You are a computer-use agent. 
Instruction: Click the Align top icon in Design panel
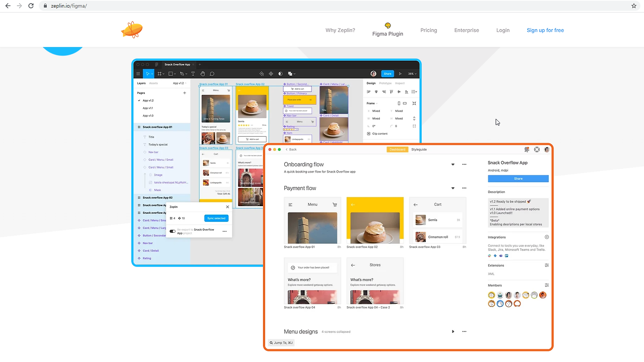click(391, 92)
